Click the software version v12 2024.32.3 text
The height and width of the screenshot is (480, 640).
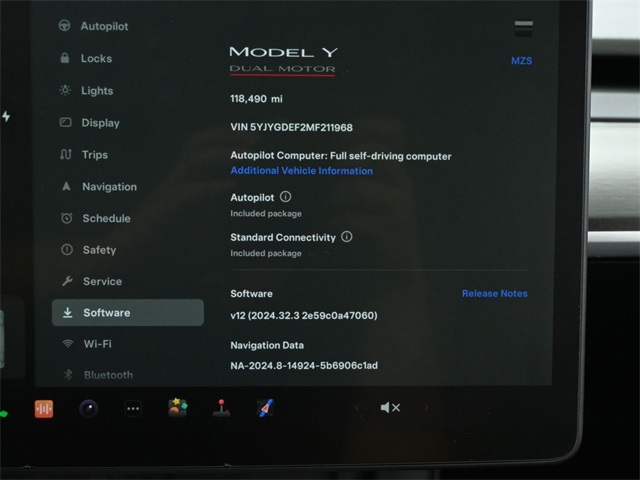[304, 316]
